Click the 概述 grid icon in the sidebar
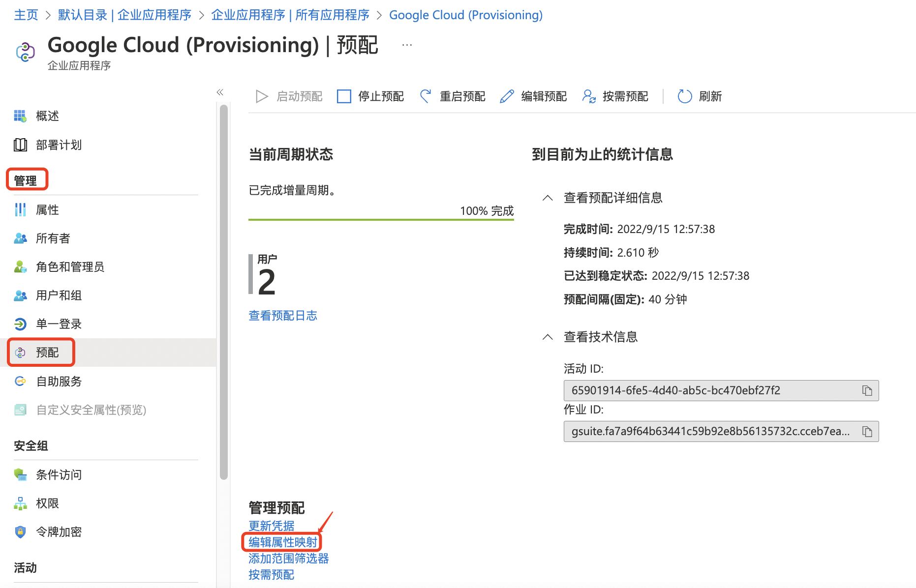The image size is (916, 588). pos(20,116)
